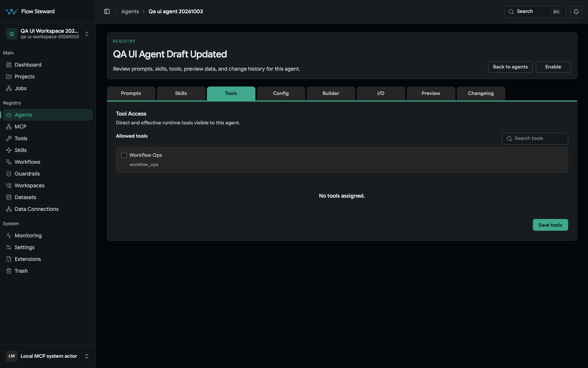Open the Dashboard sidebar link

pos(48,65)
